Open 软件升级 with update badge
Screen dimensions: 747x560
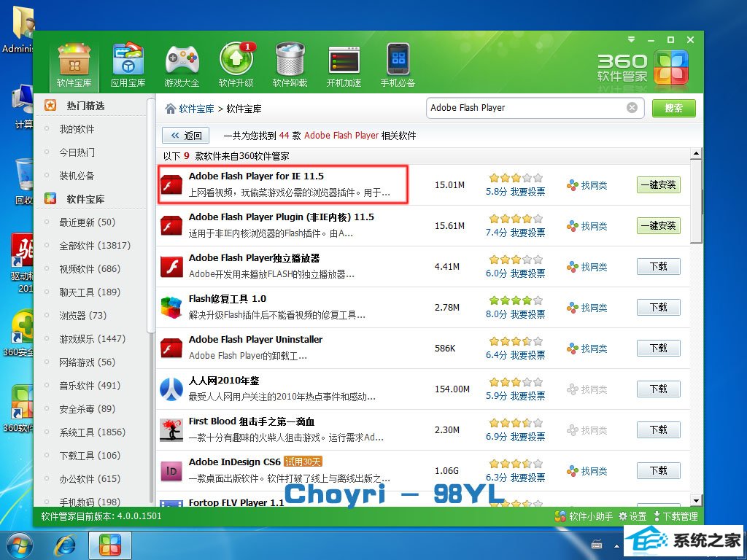(236, 66)
